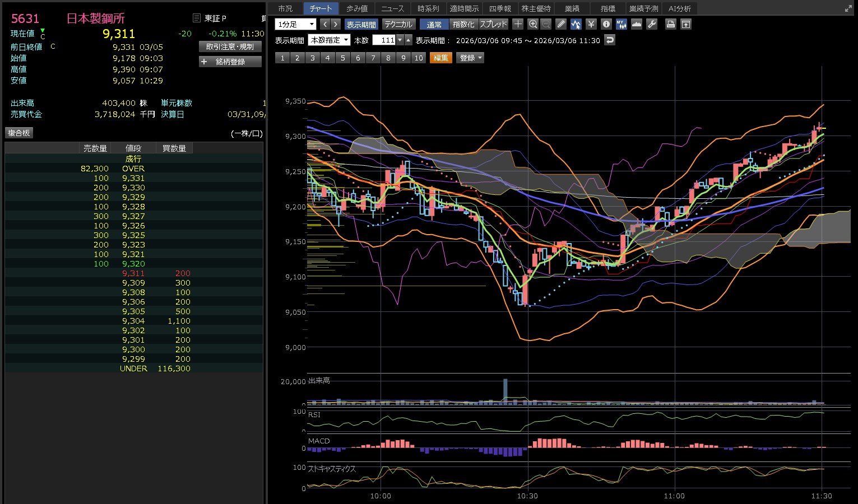Screen dimensions: 858x504
Task: Click the 本数 input field showing 111
Action: [x=384, y=40]
